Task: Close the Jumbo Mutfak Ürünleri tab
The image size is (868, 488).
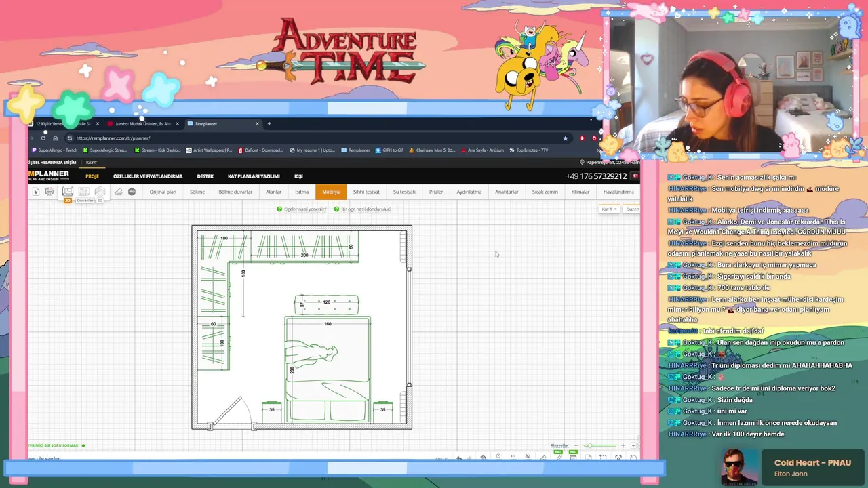Action: [178, 124]
